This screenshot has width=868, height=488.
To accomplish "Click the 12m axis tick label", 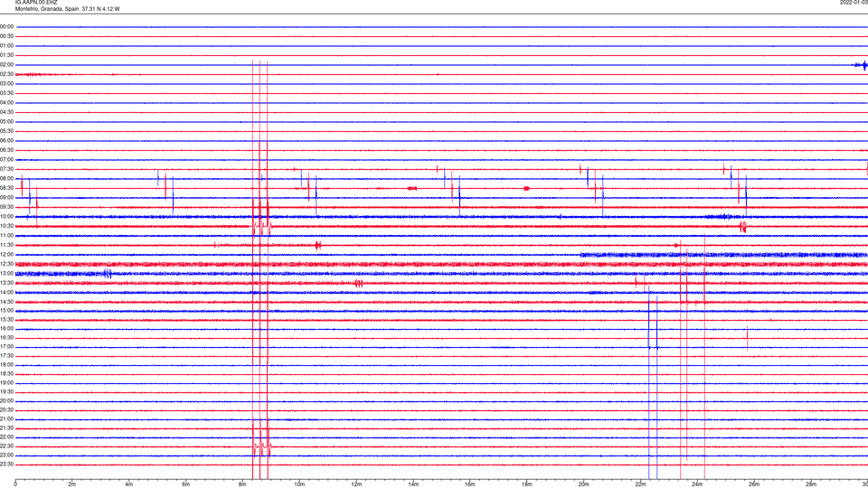I will [356, 484].
